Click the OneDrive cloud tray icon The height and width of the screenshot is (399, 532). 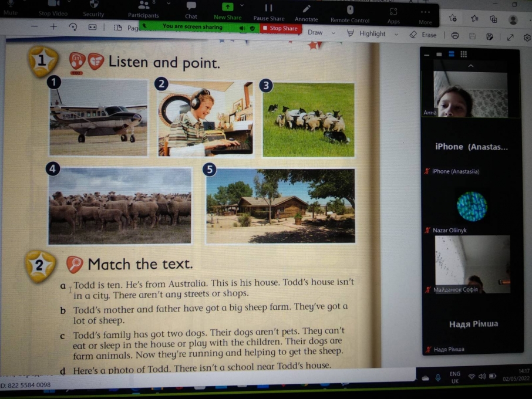tap(425, 378)
